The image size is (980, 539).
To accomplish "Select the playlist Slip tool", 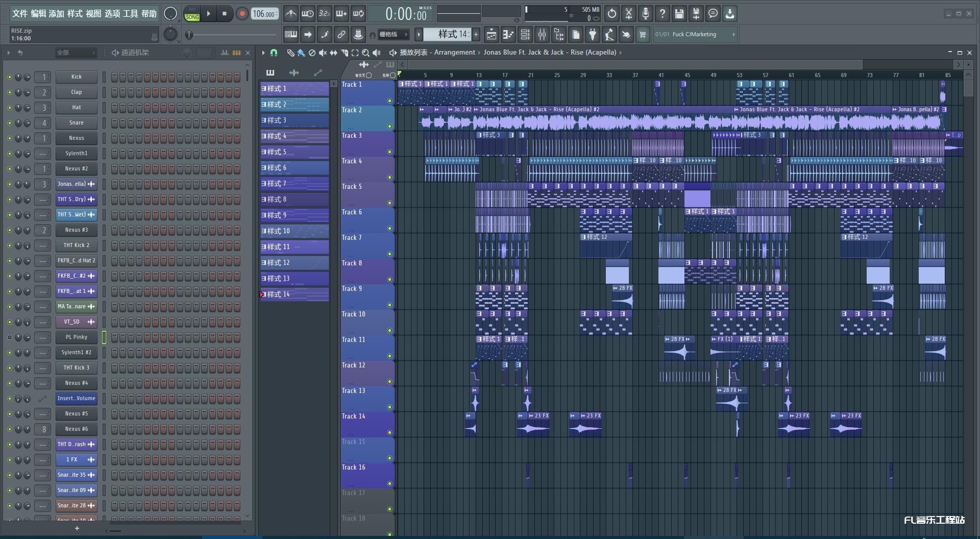I will point(333,53).
